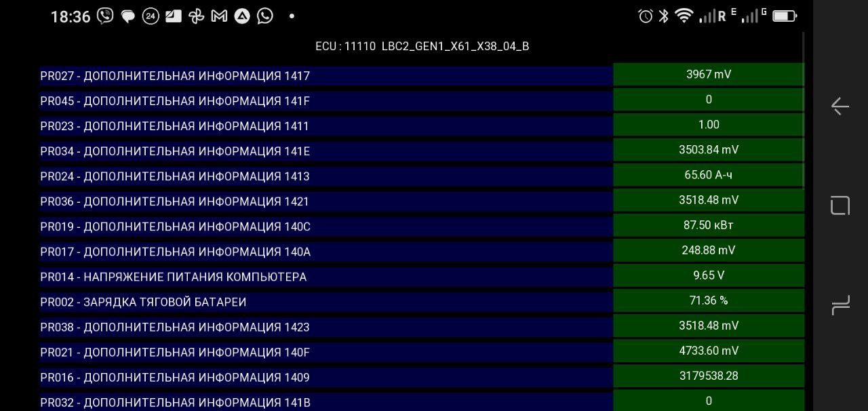Tap the Bluetooth status icon
This screenshot has height=411, width=868.
pos(664,16)
